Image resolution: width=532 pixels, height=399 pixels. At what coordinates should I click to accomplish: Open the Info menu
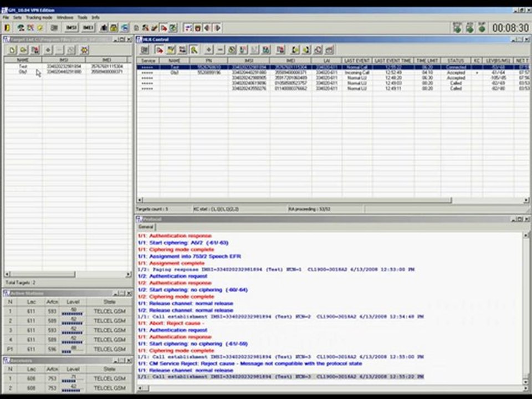[x=96, y=17]
